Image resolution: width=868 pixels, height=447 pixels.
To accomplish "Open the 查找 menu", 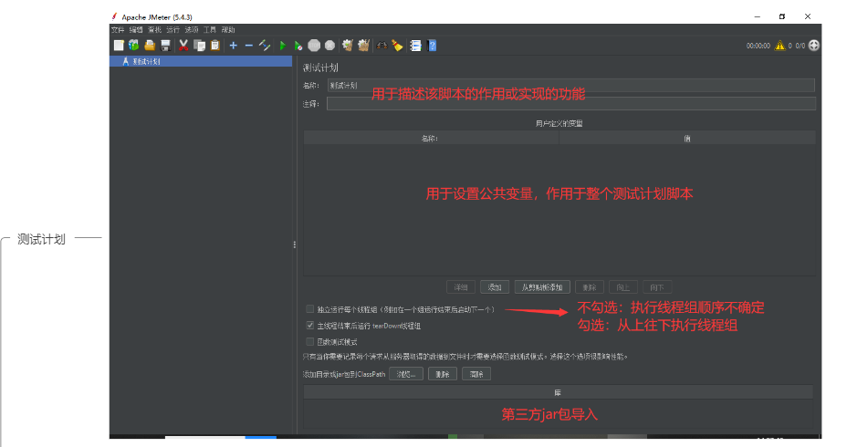I will [154, 30].
